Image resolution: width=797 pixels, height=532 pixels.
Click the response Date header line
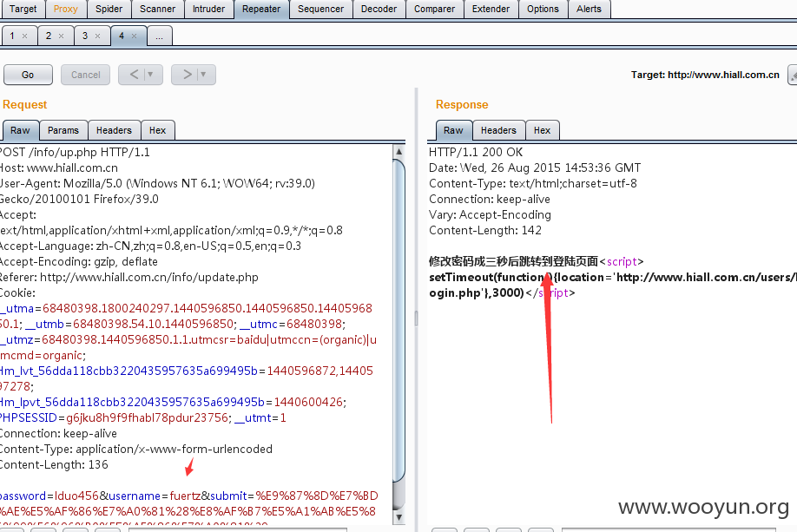[x=535, y=168]
